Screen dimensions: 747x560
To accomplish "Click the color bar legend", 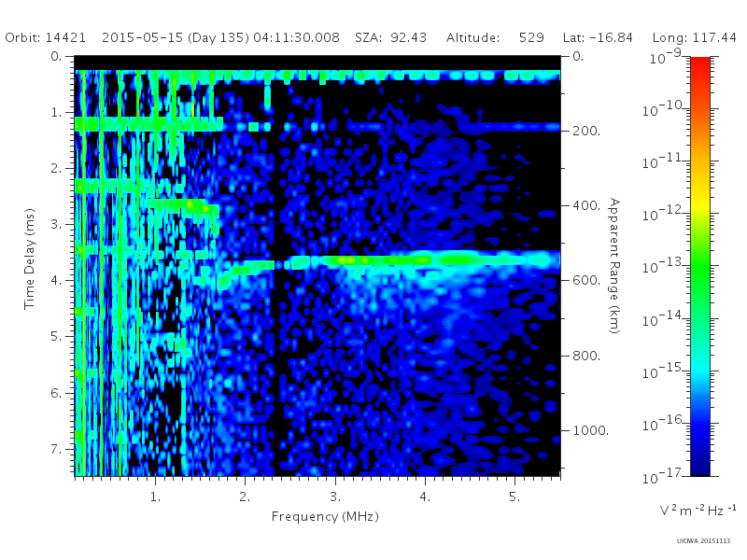I will click(x=699, y=266).
